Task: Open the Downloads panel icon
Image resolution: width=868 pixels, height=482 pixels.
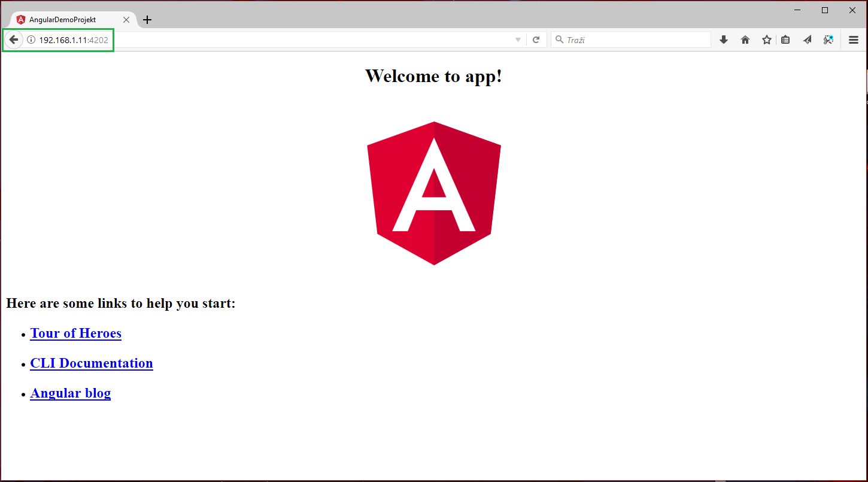Action: (723, 40)
